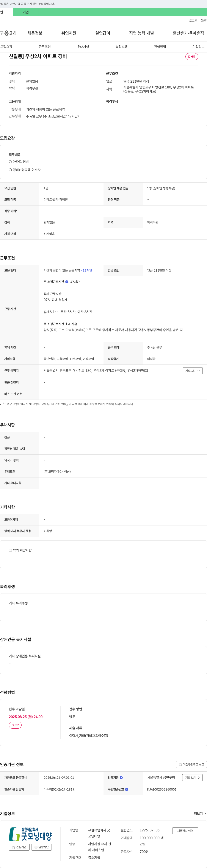Screen dimensions: 207x868
Task: Click the 고용24 site logo
Action: click(x=8, y=33)
